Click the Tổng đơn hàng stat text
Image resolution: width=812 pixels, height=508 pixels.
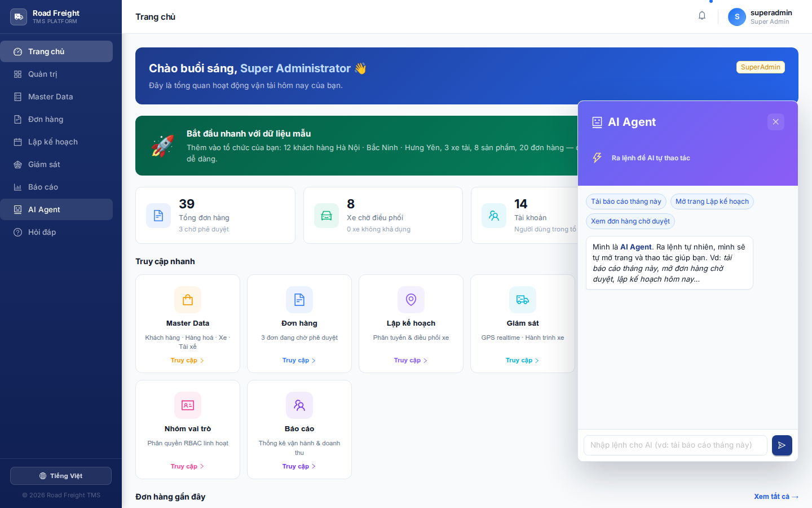pos(204,218)
